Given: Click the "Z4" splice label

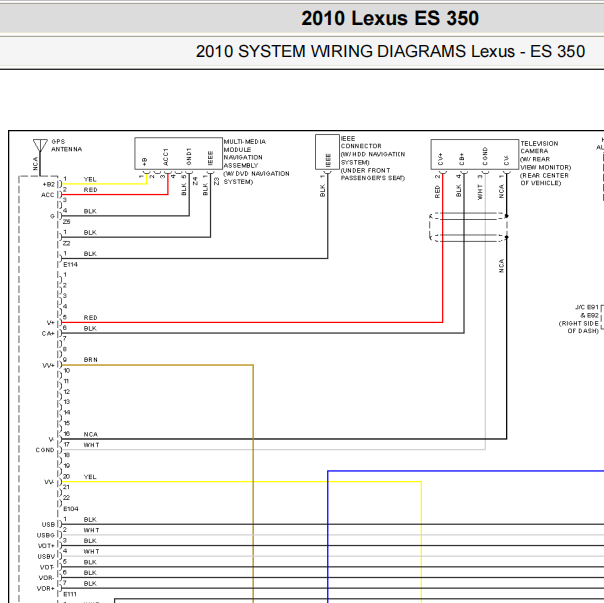Looking at the screenshot, I should [x=195, y=181].
